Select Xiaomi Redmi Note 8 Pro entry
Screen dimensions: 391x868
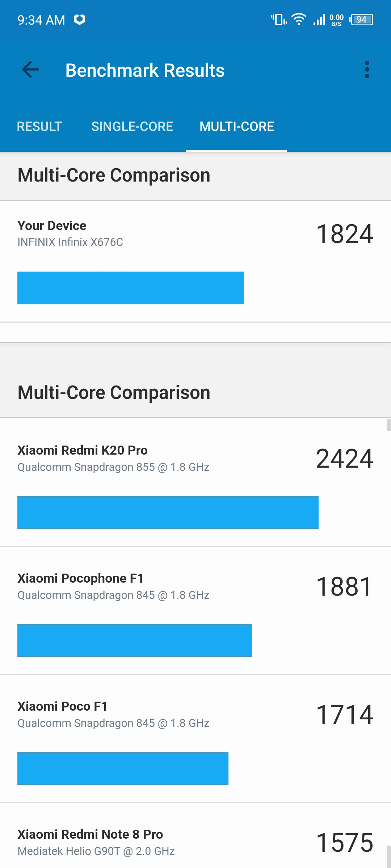pos(195,836)
